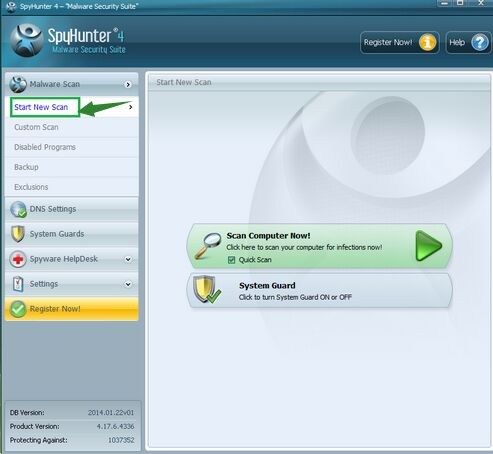Open the Settings section label
The image size is (493, 454).
(x=44, y=284)
